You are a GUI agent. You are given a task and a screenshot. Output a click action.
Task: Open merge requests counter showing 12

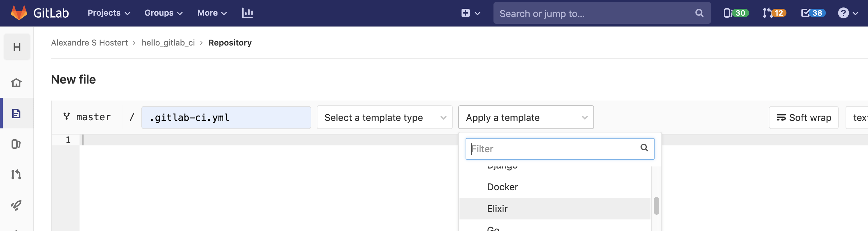pos(774,13)
